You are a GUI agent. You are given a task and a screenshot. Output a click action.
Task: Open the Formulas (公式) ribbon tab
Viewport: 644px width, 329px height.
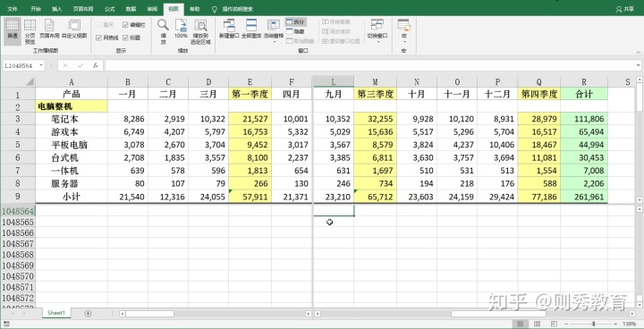click(109, 9)
